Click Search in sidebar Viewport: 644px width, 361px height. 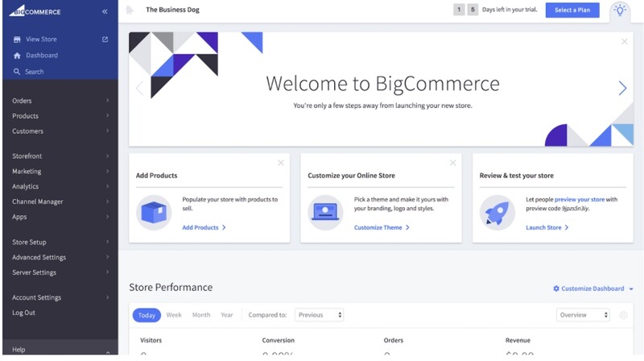click(x=34, y=72)
